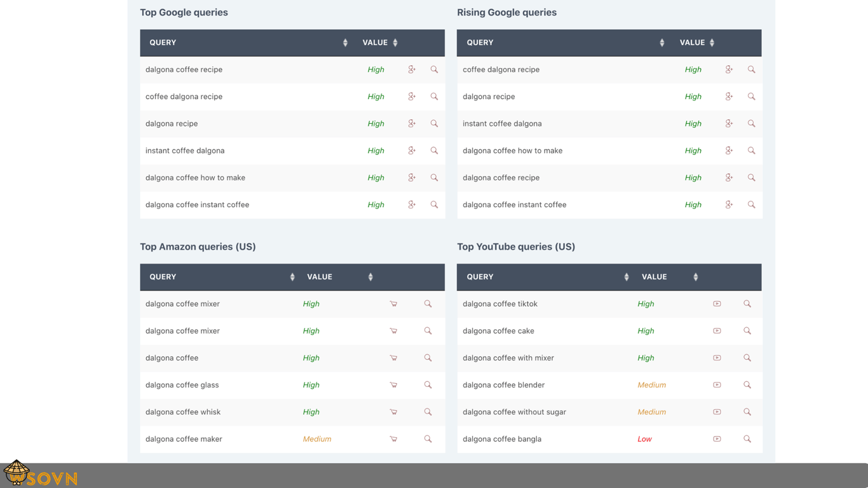Google icon for 'dalgona coffee how to make', Top Google table
The width and height of the screenshot is (868, 488).
coord(412,177)
